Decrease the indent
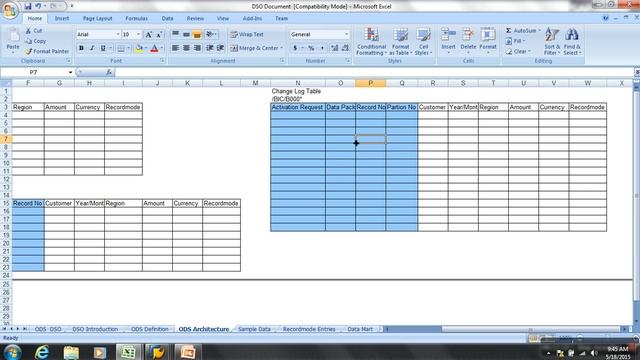Screen dimensions: 640x360 coord(210,48)
